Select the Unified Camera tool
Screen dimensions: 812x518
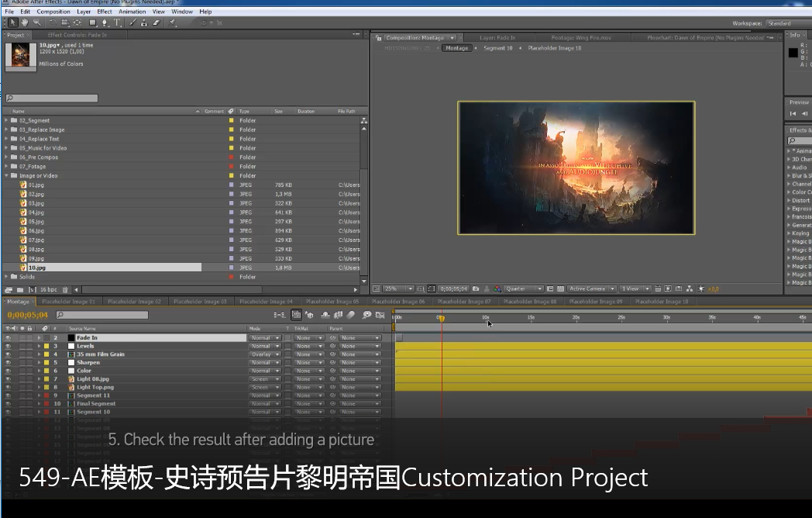click(x=65, y=22)
